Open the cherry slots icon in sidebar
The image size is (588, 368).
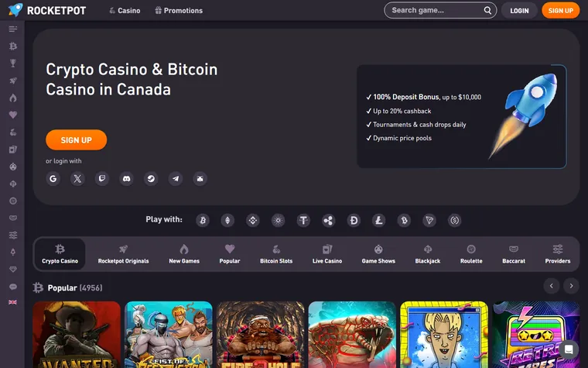[x=12, y=132]
